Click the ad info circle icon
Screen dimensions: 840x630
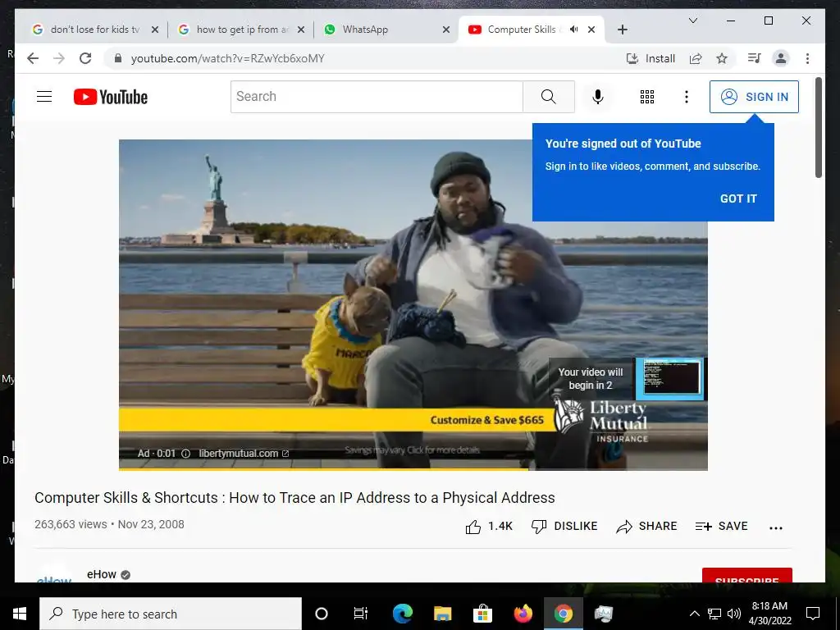186,453
